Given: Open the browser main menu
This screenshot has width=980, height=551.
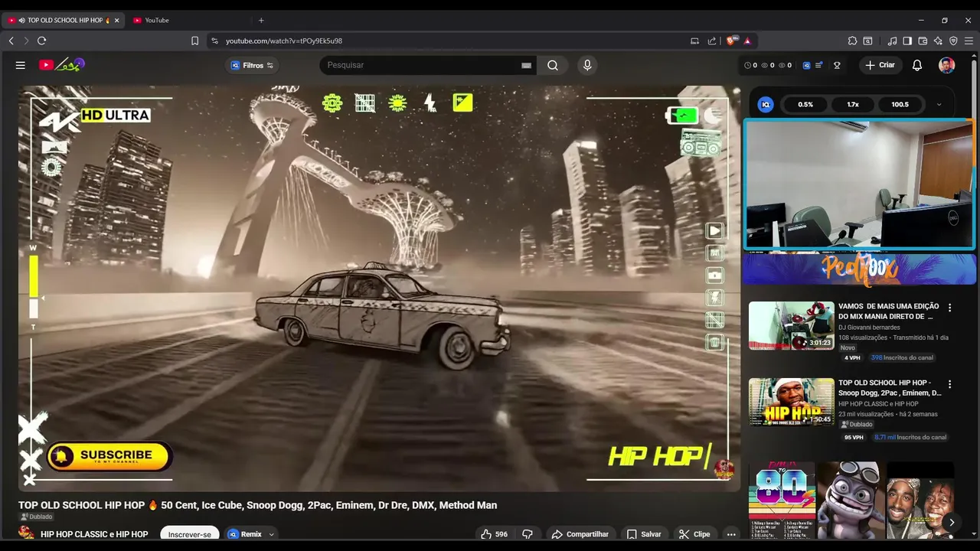Looking at the screenshot, I should [969, 41].
